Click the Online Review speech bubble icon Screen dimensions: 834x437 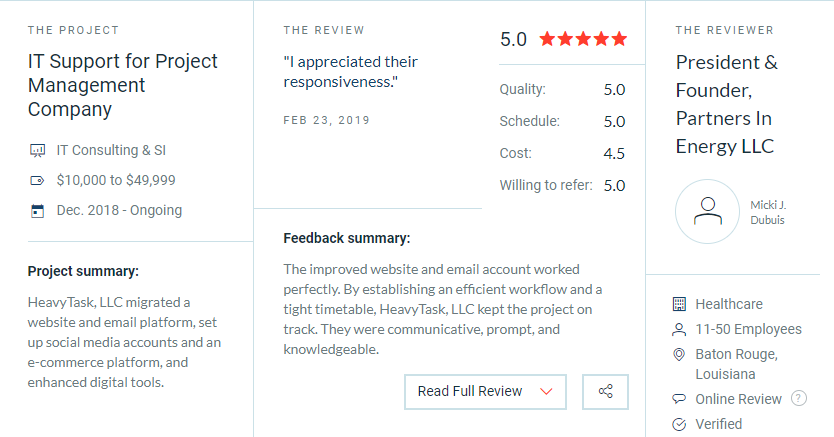(x=679, y=399)
